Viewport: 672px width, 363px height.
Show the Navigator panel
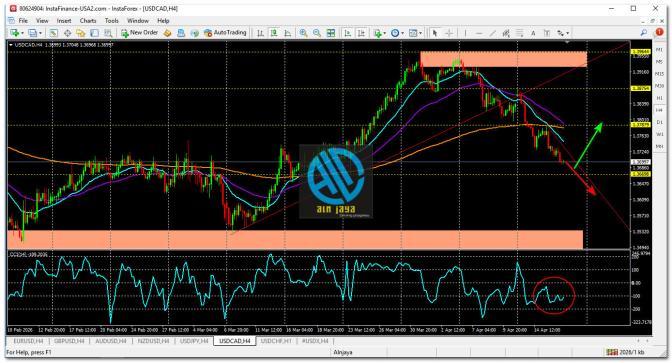(81, 33)
